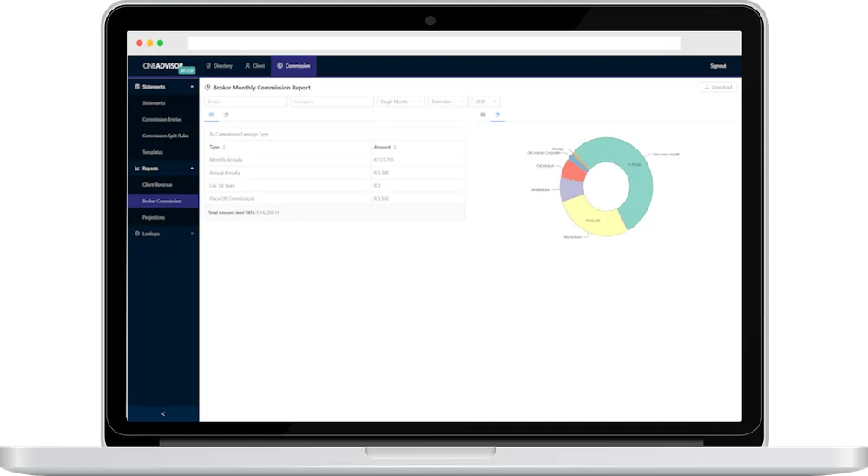Click the green maximize window button

pos(160,43)
